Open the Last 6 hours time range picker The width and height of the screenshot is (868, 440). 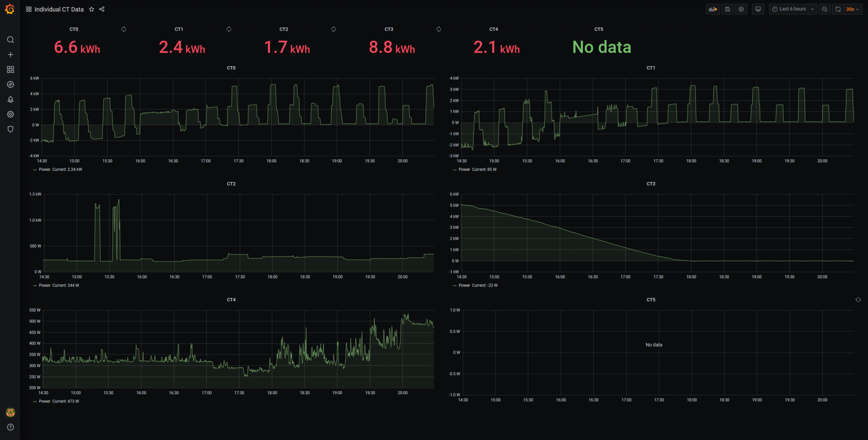pyautogui.click(x=792, y=9)
